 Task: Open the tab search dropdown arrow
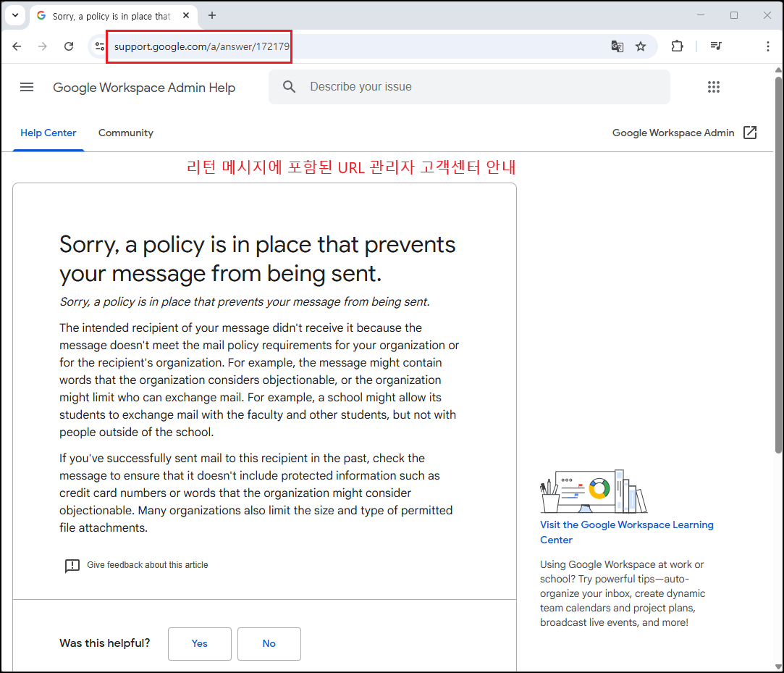(x=15, y=15)
